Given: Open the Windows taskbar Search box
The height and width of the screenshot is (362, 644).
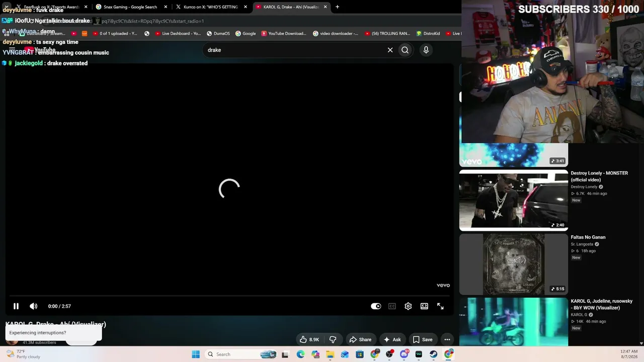Looking at the screenshot, I should click(240, 354).
